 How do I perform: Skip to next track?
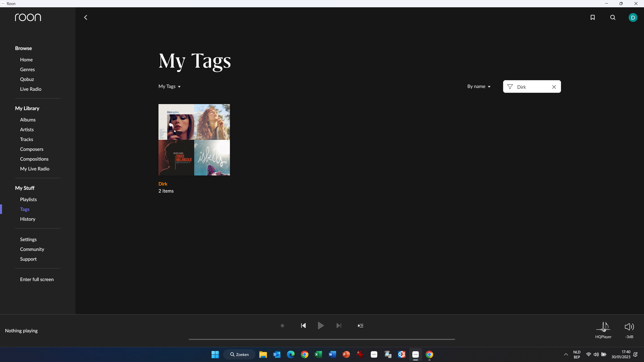tap(339, 326)
